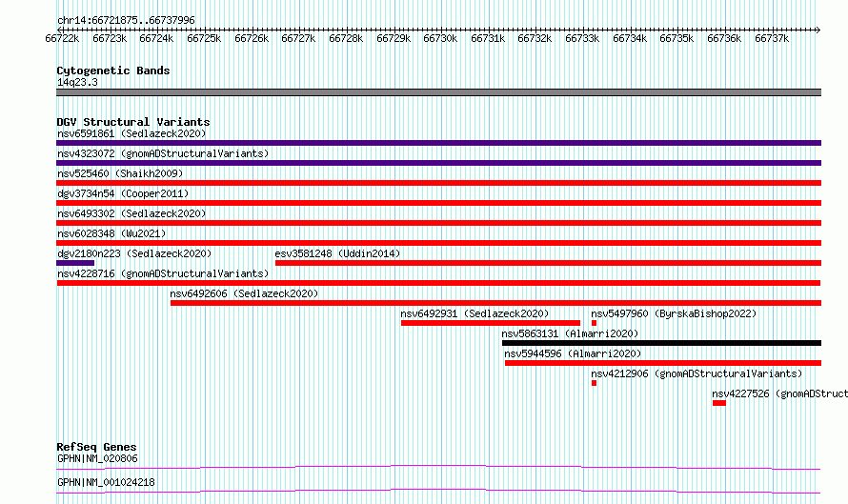Image resolution: width=848 pixels, height=504 pixels.
Task: Click the 66730k ruler tick label
Action: (440, 38)
